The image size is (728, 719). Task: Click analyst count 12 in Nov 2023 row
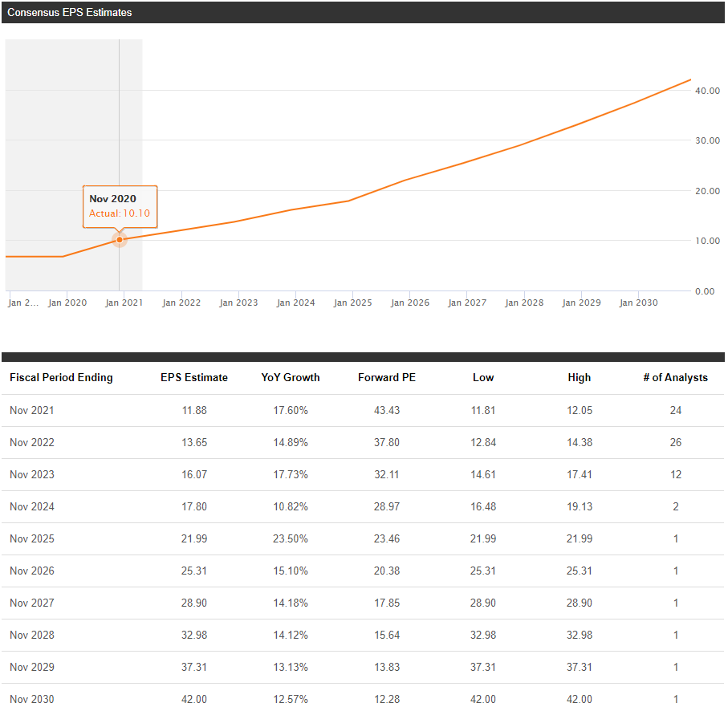point(676,474)
